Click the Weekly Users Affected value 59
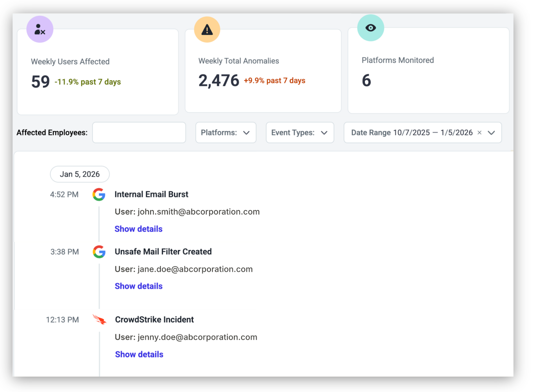 click(x=40, y=82)
